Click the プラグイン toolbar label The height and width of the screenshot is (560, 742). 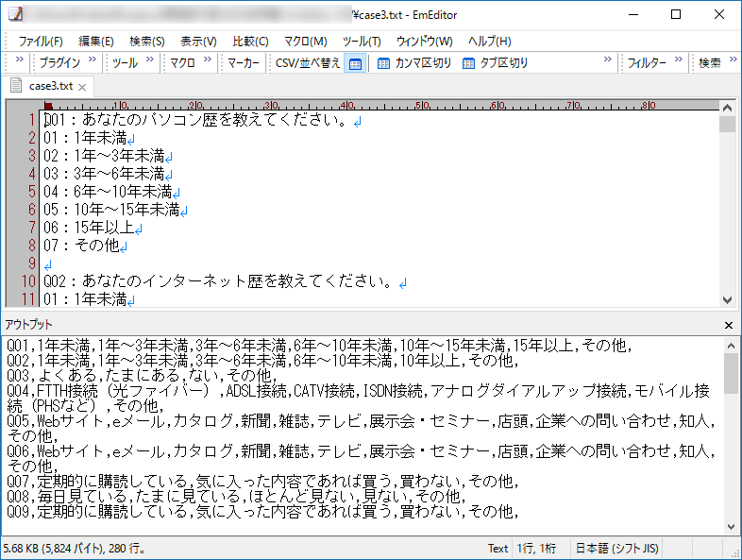tap(60, 63)
